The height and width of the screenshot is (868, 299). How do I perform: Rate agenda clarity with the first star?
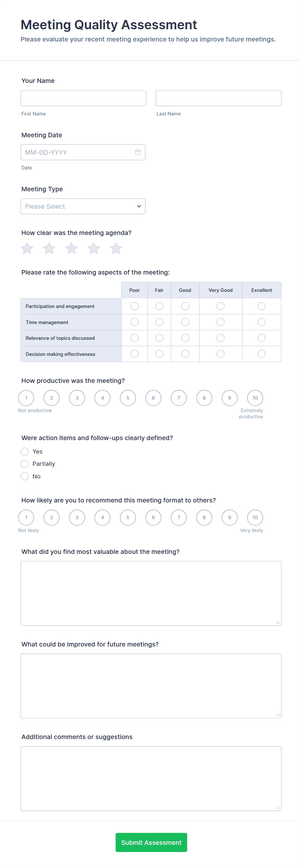click(27, 248)
